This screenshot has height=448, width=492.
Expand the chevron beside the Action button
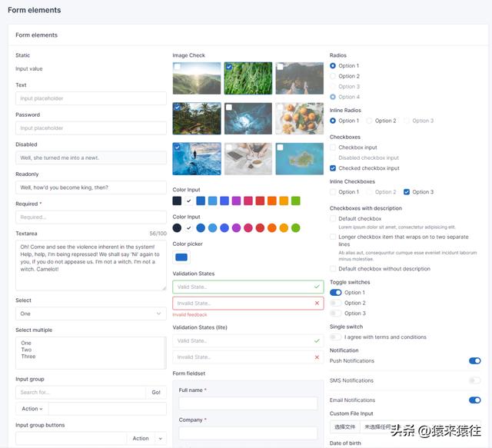click(161, 439)
